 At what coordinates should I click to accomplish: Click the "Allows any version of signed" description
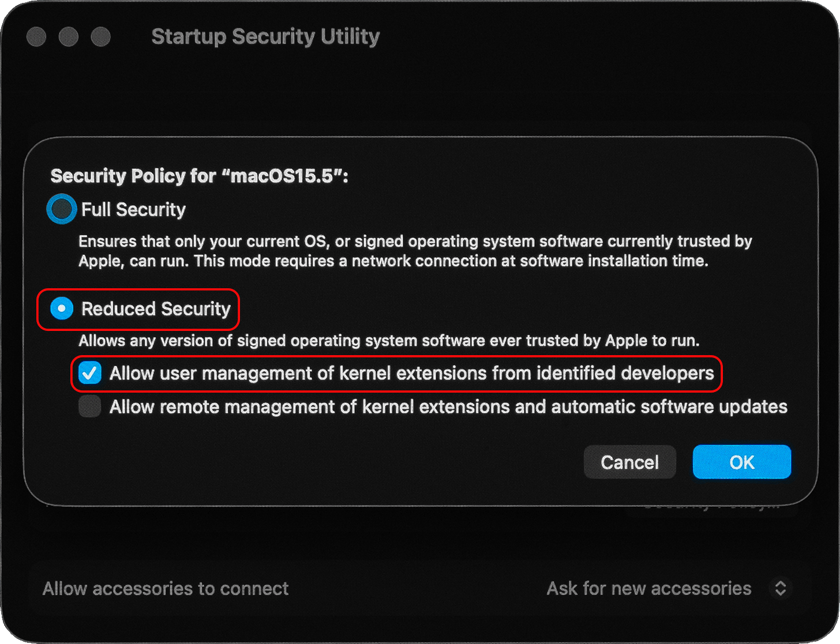click(x=389, y=340)
